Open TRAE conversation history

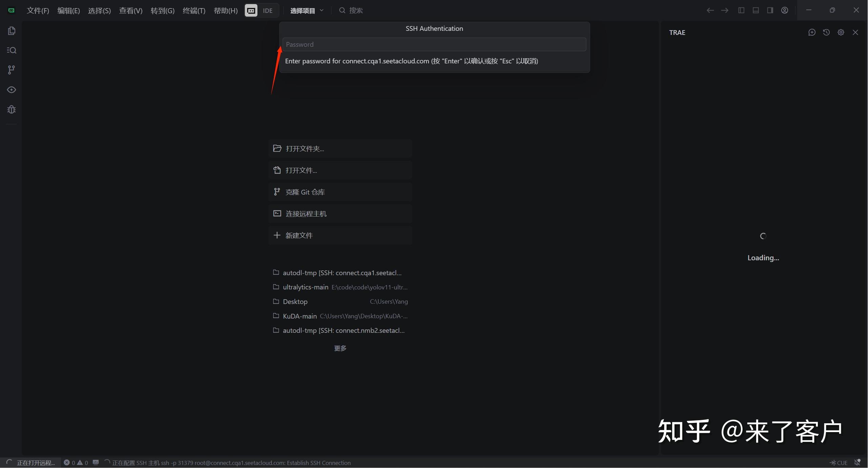click(826, 32)
